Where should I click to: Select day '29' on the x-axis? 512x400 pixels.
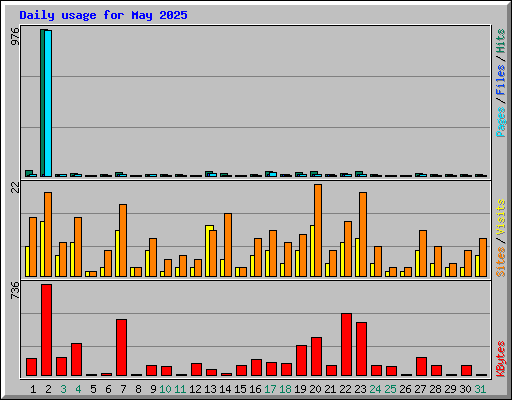click(x=450, y=389)
